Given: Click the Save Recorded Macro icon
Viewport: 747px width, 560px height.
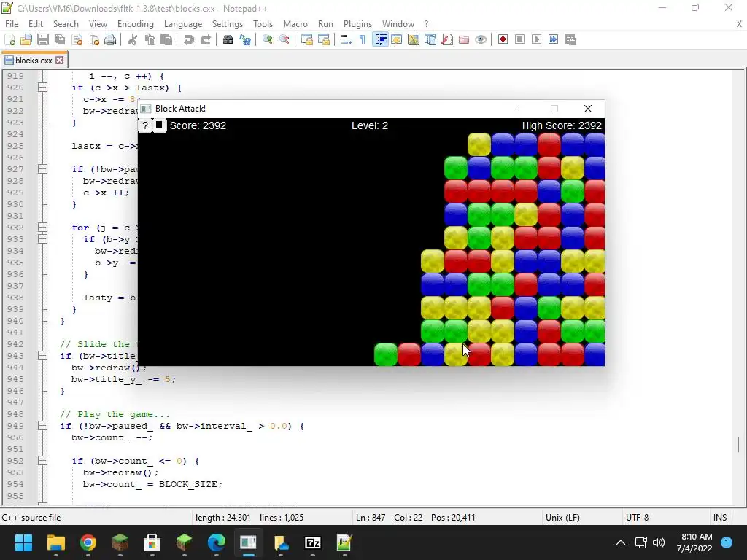Looking at the screenshot, I should point(570,39).
